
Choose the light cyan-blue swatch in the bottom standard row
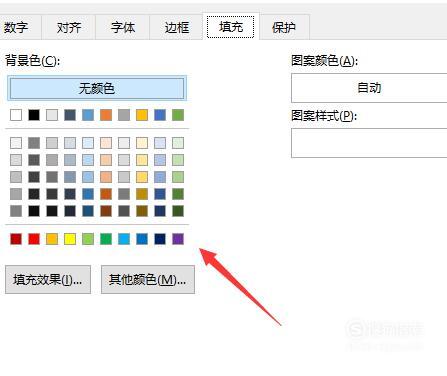coord(124,239)
